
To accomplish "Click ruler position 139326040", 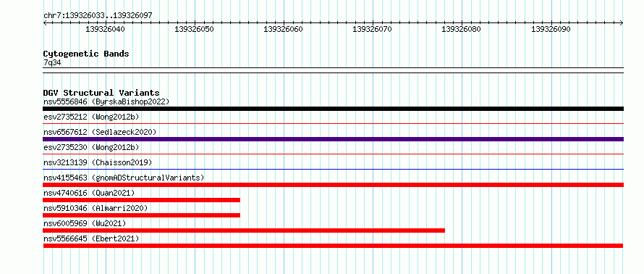I will point(106,29).
